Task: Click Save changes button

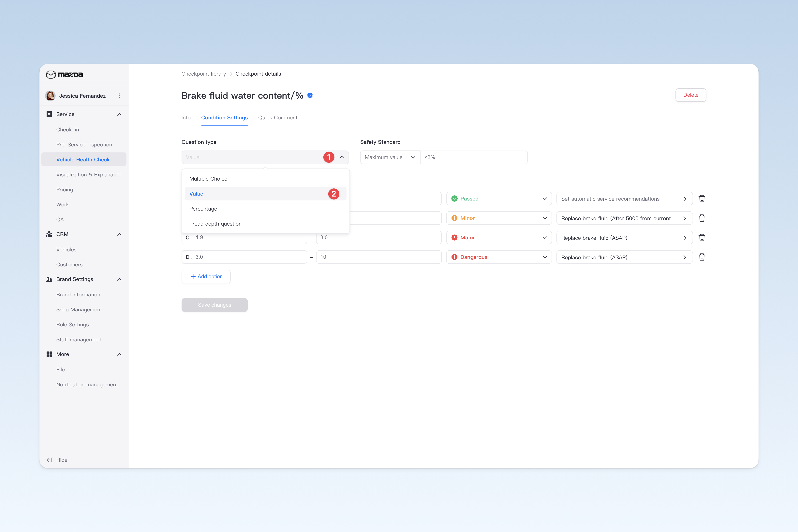Action: point(214,305)
